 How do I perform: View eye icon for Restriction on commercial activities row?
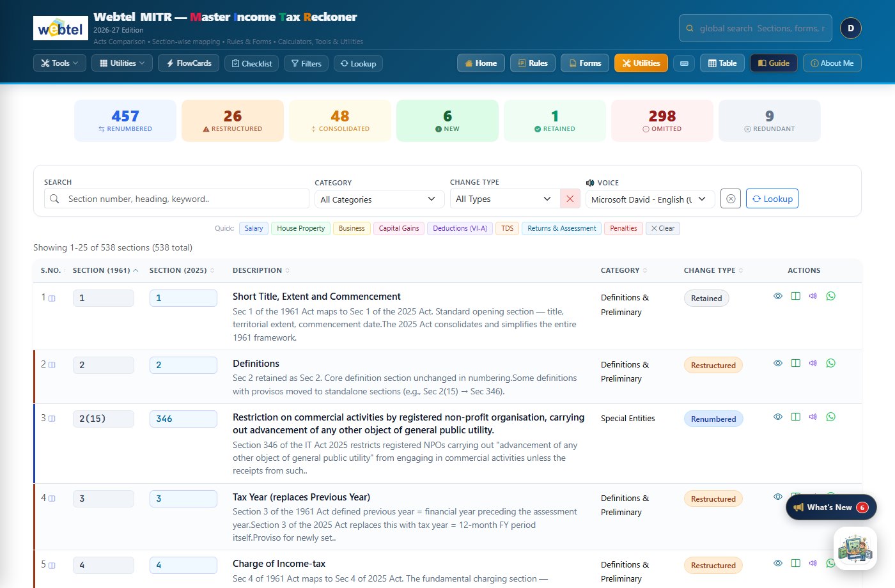pos(778,417)
